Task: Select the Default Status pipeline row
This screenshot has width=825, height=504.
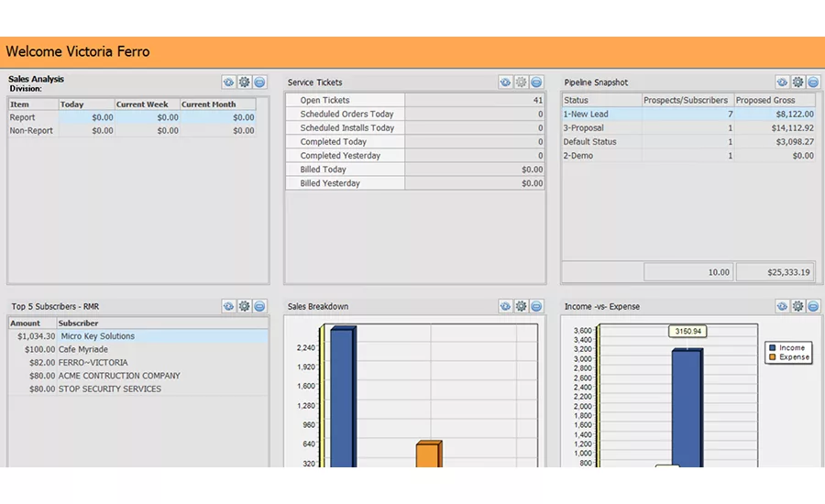Action: coord(688,141)
